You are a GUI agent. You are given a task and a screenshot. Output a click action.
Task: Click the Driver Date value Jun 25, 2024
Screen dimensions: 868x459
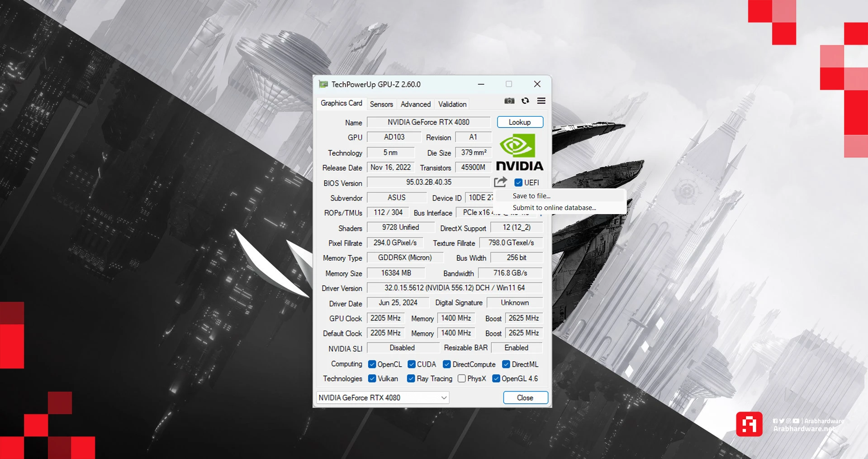398,303
